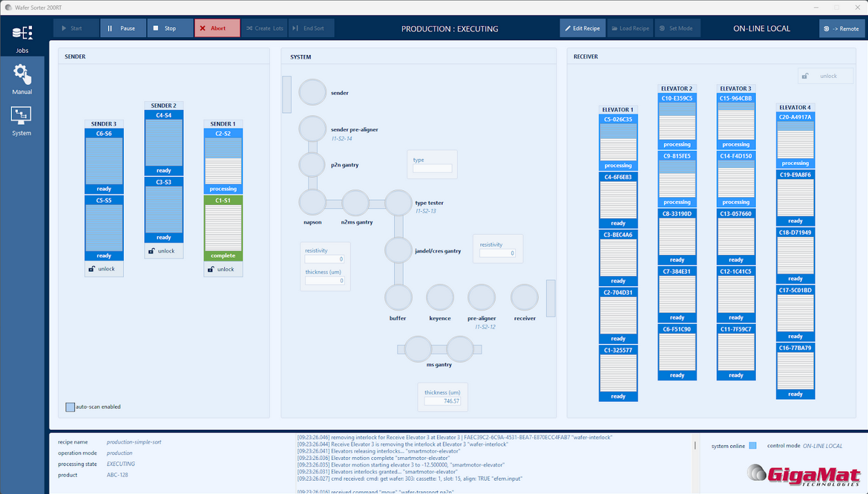Click the log panel scrollbar
Viewport: 868px width, 494px height.
coord(695,446)
